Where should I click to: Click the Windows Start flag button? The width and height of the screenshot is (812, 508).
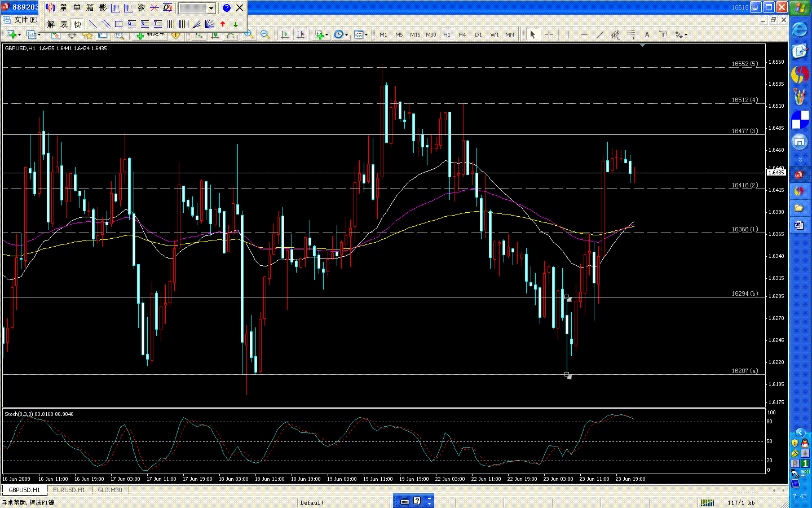pos(800,8)
